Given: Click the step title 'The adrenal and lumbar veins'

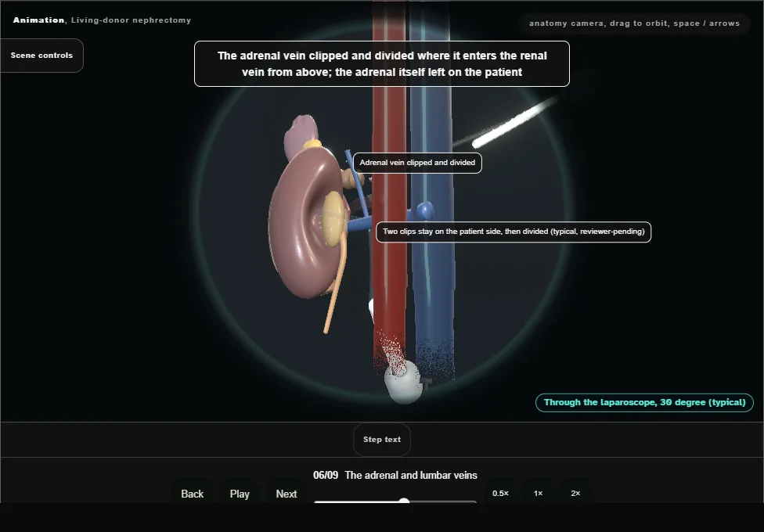Looking at the screenshot, I should [411, 475].
